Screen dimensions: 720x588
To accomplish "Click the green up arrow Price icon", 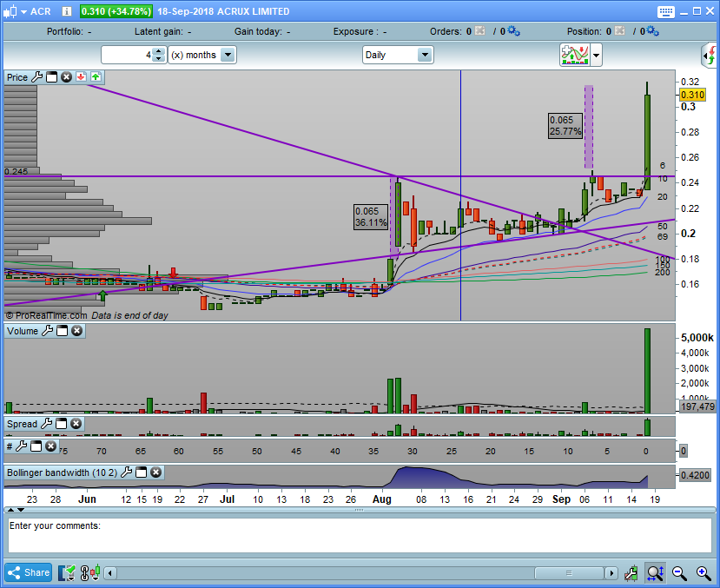I will tap(96, 77).
